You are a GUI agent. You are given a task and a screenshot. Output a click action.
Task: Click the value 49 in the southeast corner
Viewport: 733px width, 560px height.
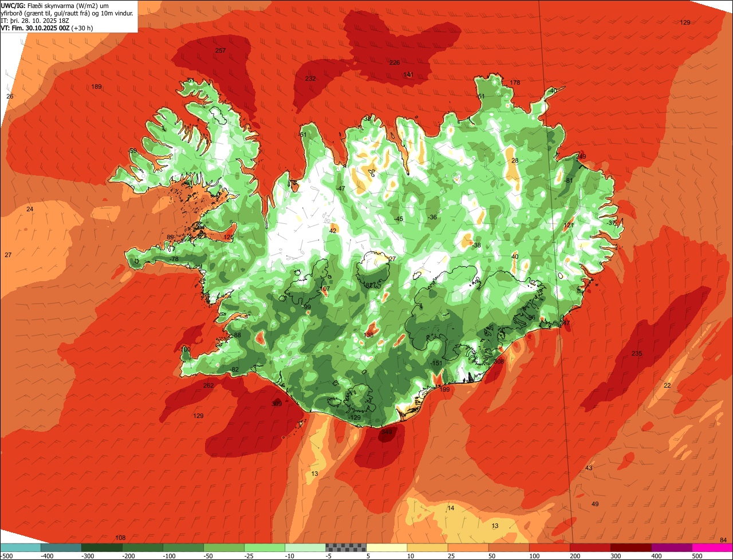[x=595, y=504]
